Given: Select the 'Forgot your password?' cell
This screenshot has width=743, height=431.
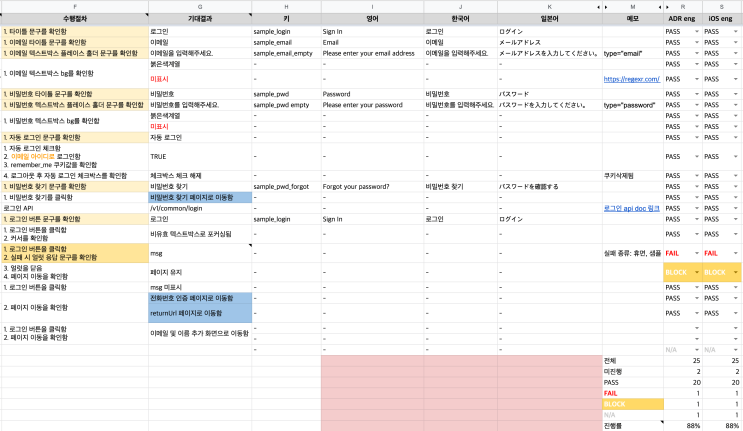Looking at the screenshot, I should pyautogui.click(x=372, y=187).
